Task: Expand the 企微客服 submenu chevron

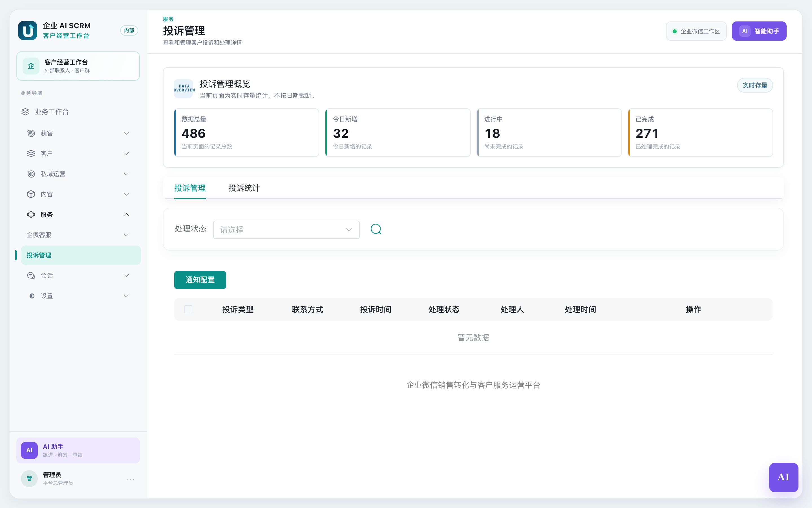Action: [x=126, y=235]
